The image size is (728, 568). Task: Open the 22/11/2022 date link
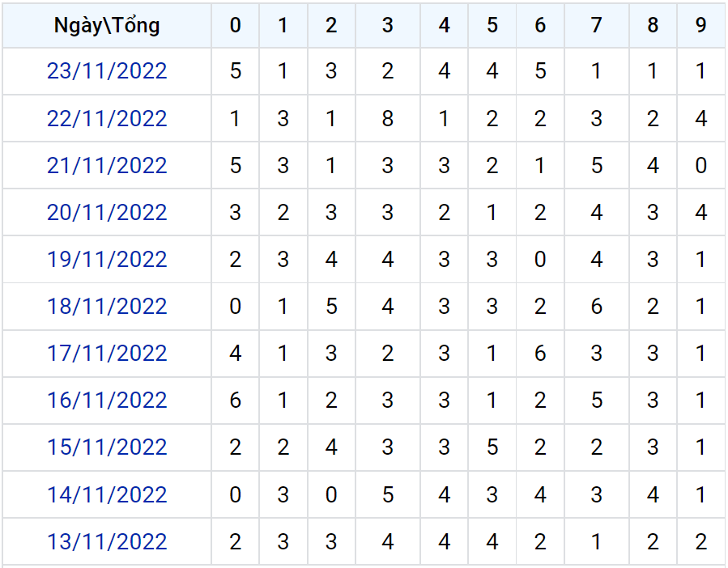[107, 119]
